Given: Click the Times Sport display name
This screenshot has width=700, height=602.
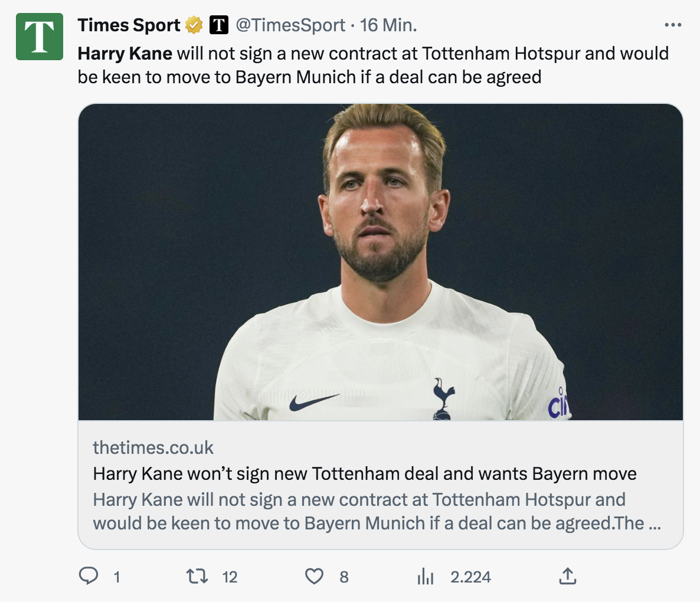Looking at the screenshot, I should pos(129,25).
